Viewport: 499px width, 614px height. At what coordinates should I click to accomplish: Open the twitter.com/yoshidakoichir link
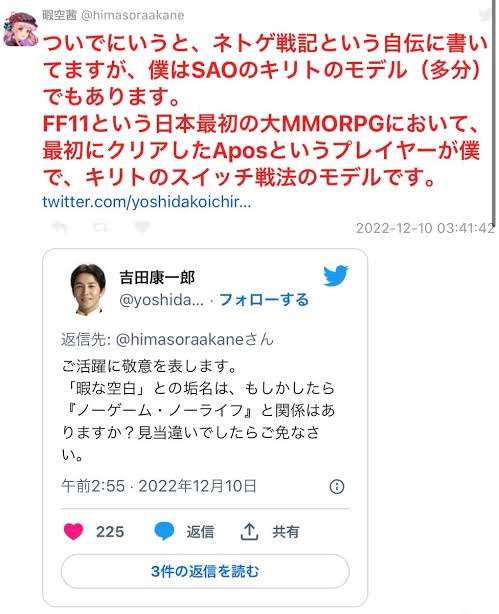pyautogui.click(x=146, y=202)
